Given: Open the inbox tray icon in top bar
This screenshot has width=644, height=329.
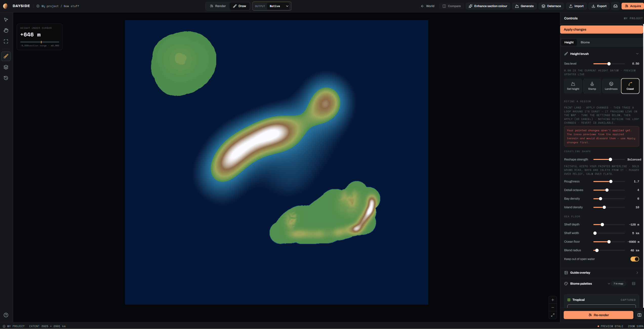Looking at the screenshot, I should pos(615,6).
